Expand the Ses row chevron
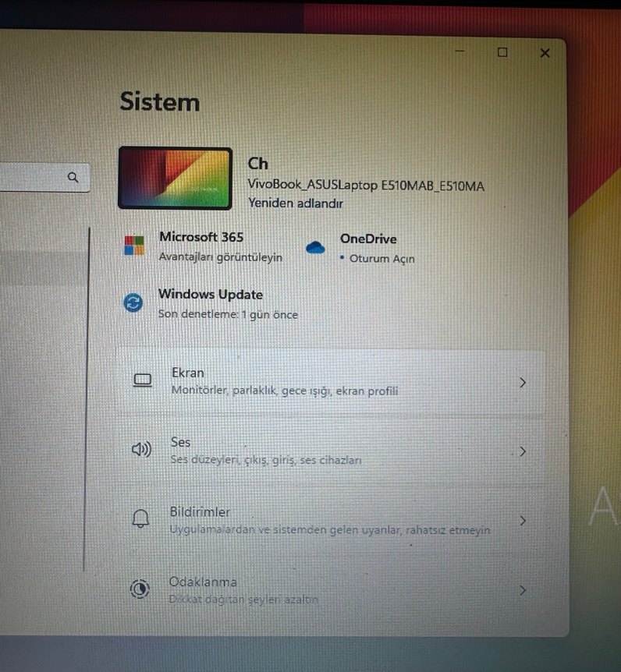 click(523, 451)
